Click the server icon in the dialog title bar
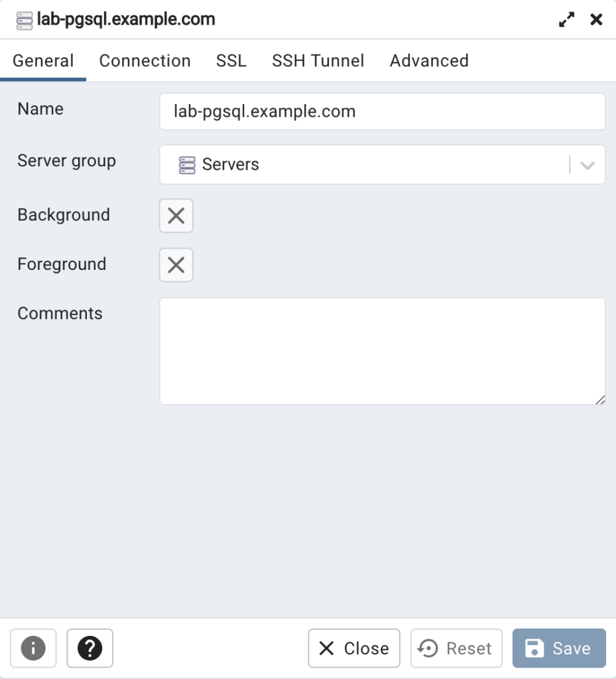The height and width of the screenshot is (679, 616). [x=25, y=20]
